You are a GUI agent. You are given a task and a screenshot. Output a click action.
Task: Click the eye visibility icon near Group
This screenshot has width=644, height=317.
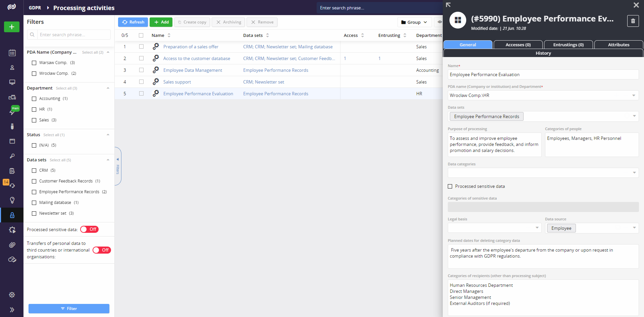439,22
